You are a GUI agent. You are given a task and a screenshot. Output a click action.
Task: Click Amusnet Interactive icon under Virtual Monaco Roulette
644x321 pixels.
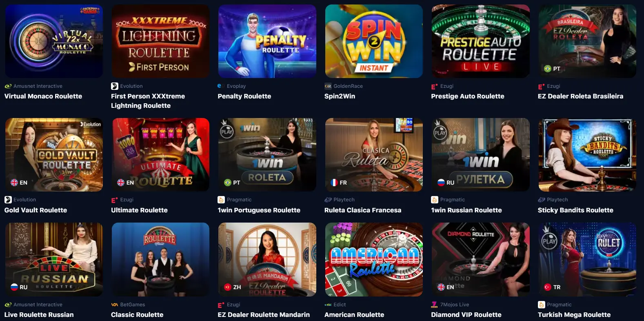click(x=8, y=86)
